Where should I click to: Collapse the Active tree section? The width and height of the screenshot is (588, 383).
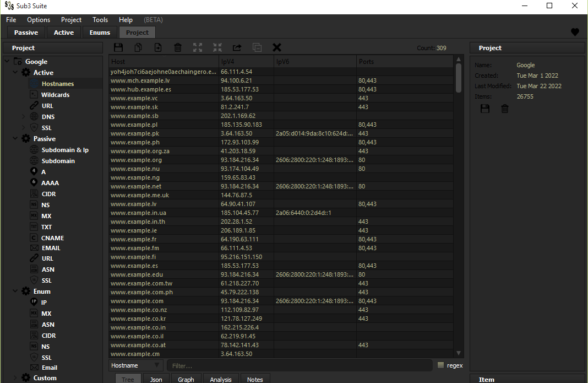[x=15, y=72]
